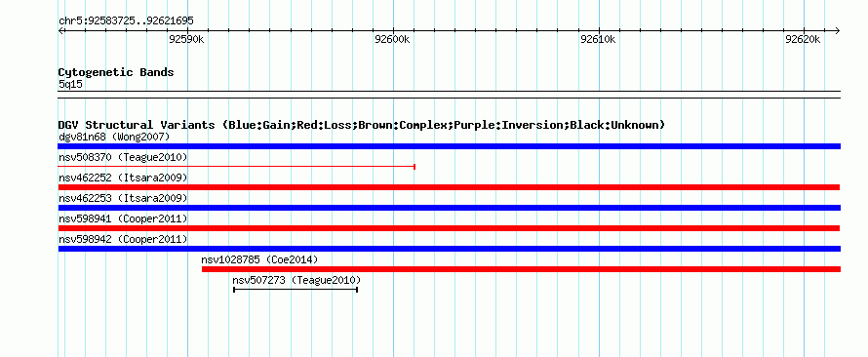Open nsv462252 (Itsara2009) variant label
The height and width of the screenshot is (357, 868).
pos(123,178)
